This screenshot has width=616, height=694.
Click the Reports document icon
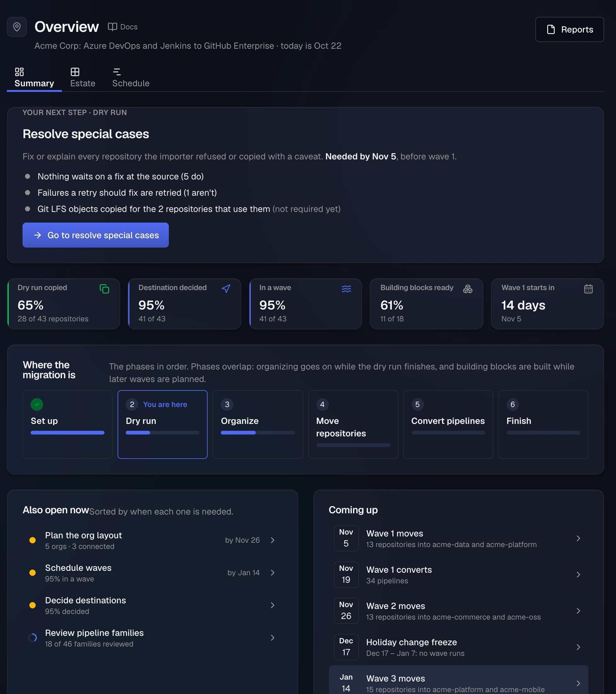(x=551, y=29)
